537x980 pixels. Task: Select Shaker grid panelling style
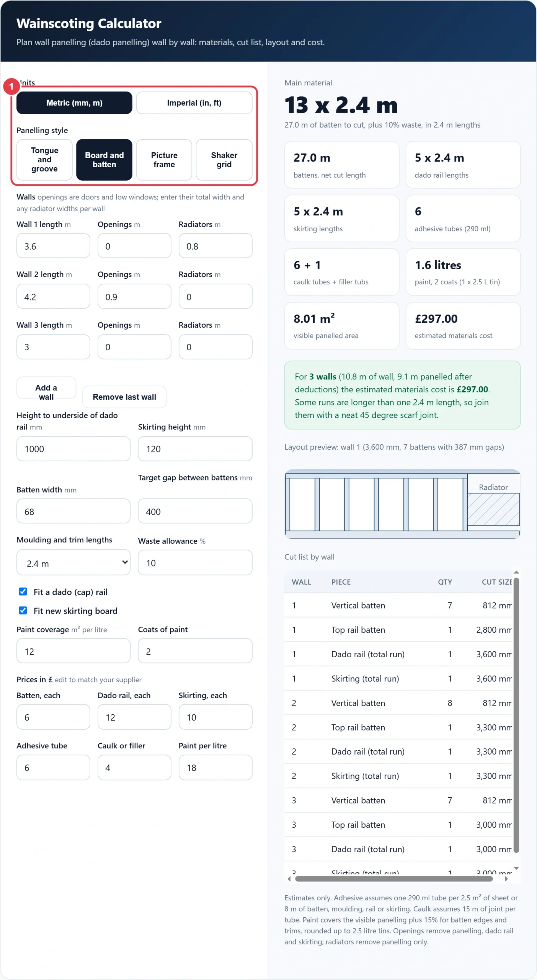[224, 160]
